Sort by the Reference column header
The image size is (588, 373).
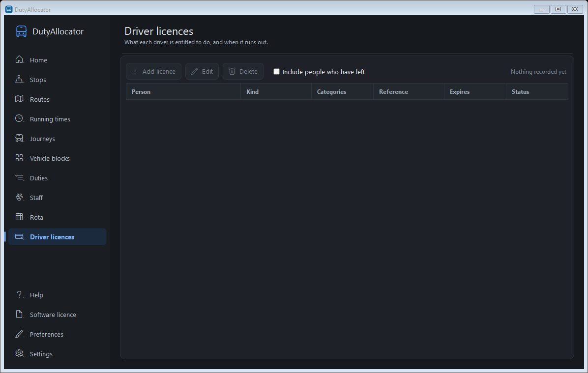pyautogui.click(x=409, y=91)
